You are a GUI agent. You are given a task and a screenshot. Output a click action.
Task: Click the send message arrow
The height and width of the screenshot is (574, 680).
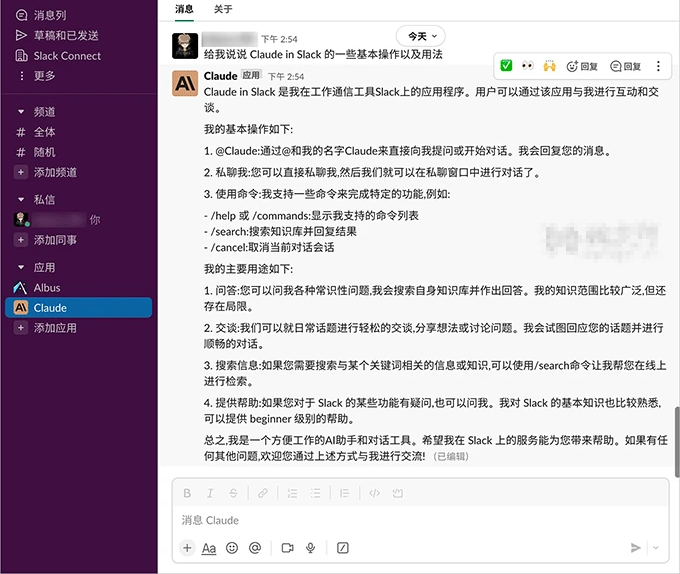pos(635,548)
